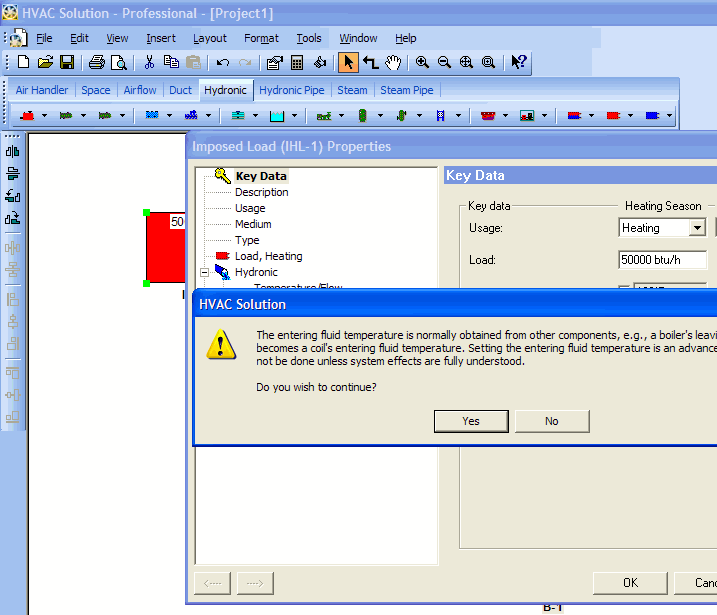
Task: Open the Usage Heating combo box
Action: [662, 228]
